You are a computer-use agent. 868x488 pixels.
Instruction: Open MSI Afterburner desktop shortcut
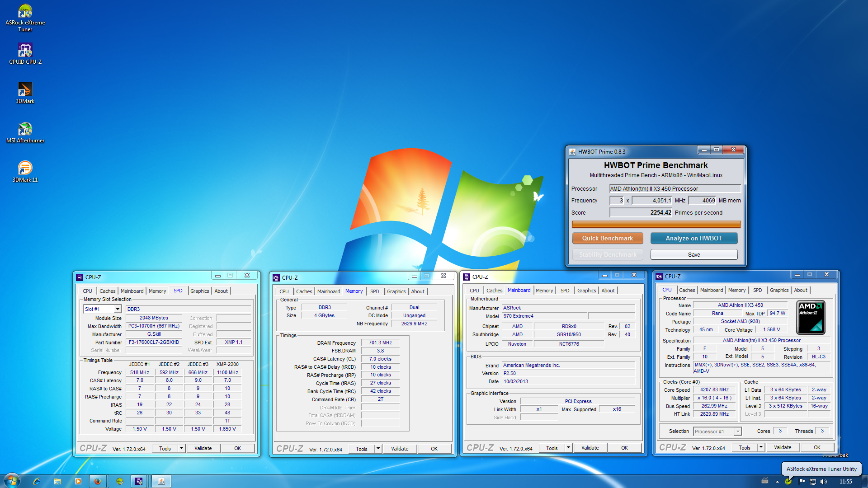tap(25, 132)
